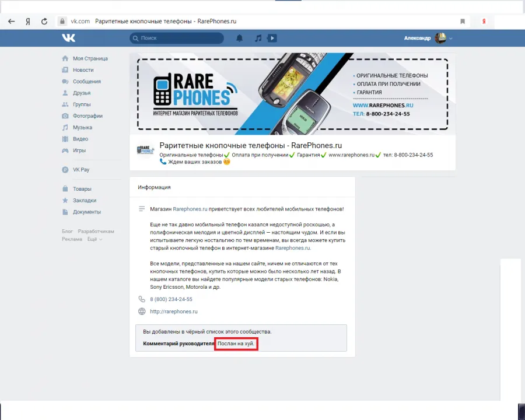Show site security info via lock icon
This screenshot has height=420, width=525.
pyautogui.click(x=62, y=22)
